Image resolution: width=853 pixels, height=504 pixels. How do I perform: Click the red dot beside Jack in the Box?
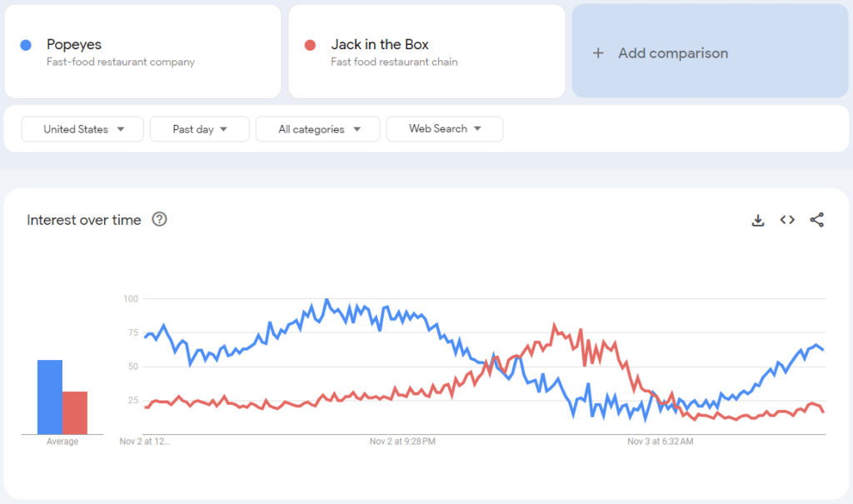click(x=310, y=45)
